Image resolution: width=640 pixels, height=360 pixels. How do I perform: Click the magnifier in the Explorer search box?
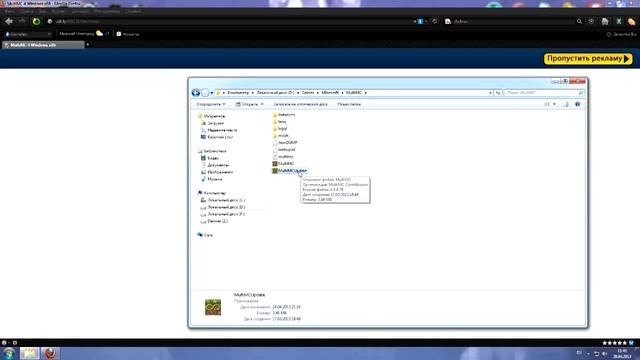click(580, 93)
